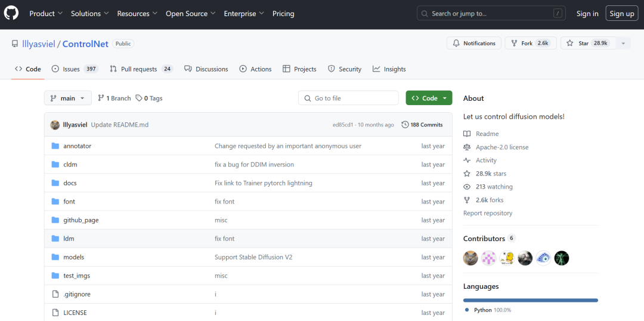Go to the Discussions tab

tap(206, 69)
